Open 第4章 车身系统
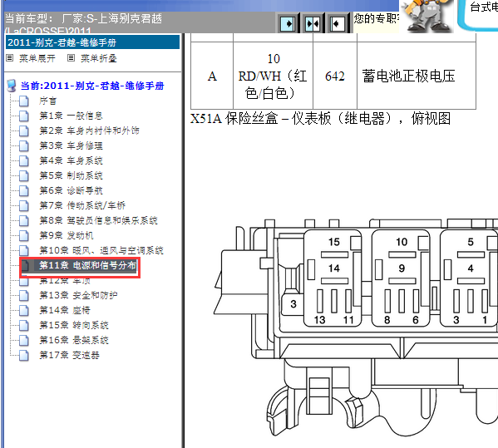Image resolution: width=498 pixels, height=448 pixels. click(x=71, y=160)
